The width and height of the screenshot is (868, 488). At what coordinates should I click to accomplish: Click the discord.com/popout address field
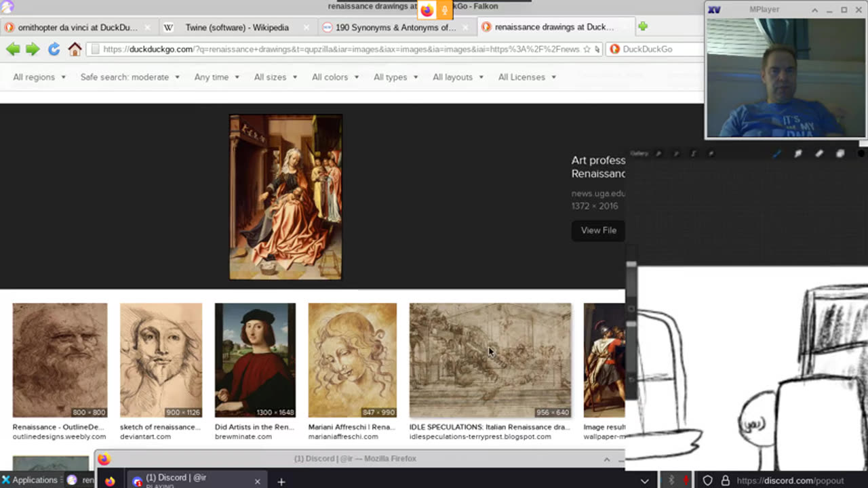tap(790, 481)
